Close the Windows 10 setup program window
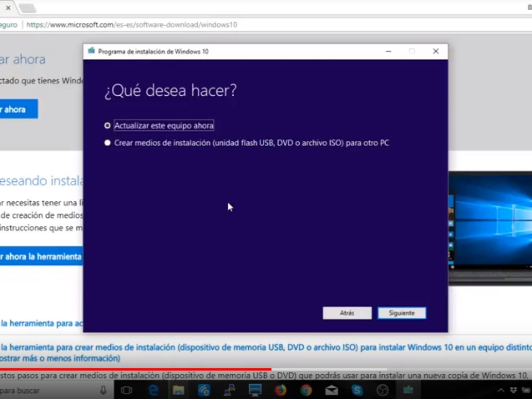Screen dimensions: 532x399 (x=436, y=51)
